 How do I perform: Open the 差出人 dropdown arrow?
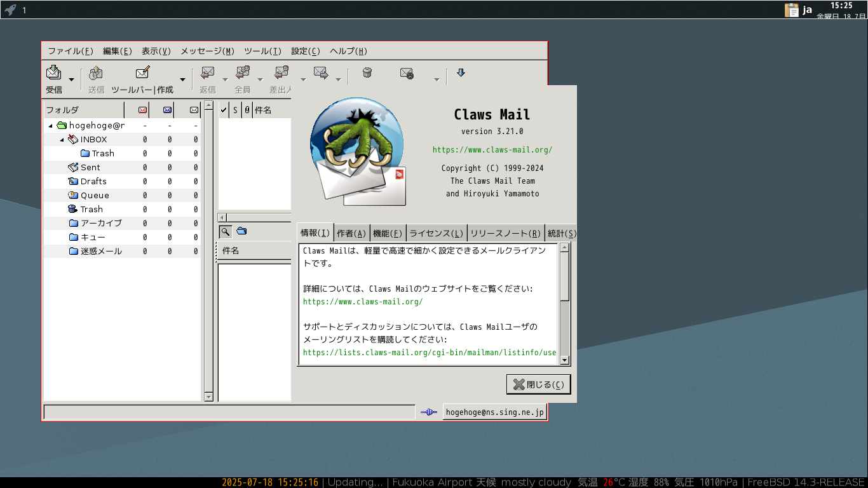[x=303, y=79]
